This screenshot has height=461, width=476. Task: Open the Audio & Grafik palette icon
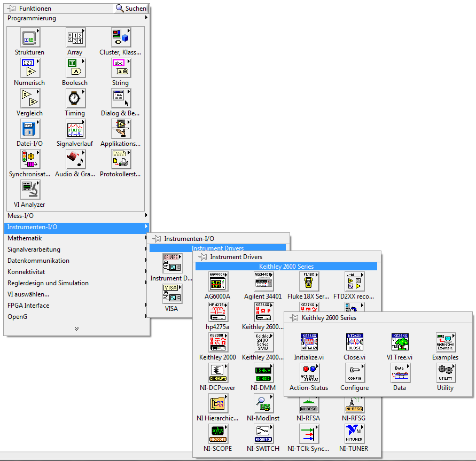[75, 159]
